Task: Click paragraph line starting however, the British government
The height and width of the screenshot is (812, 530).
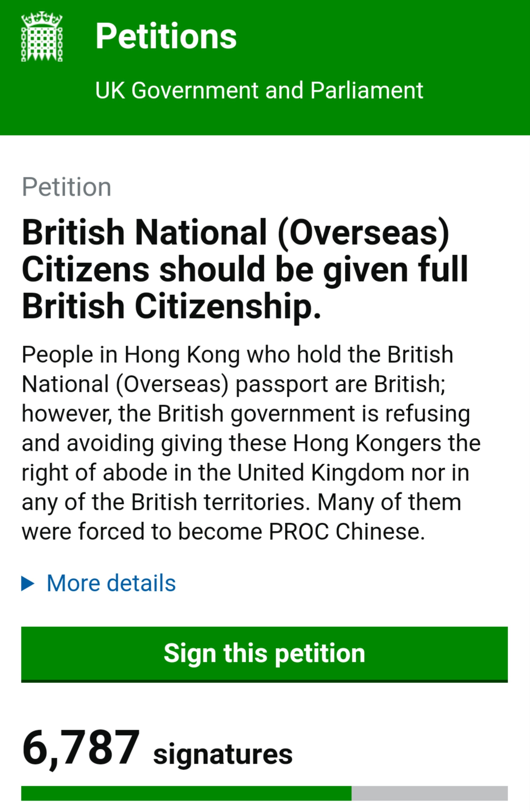Action: click(246, 414)
